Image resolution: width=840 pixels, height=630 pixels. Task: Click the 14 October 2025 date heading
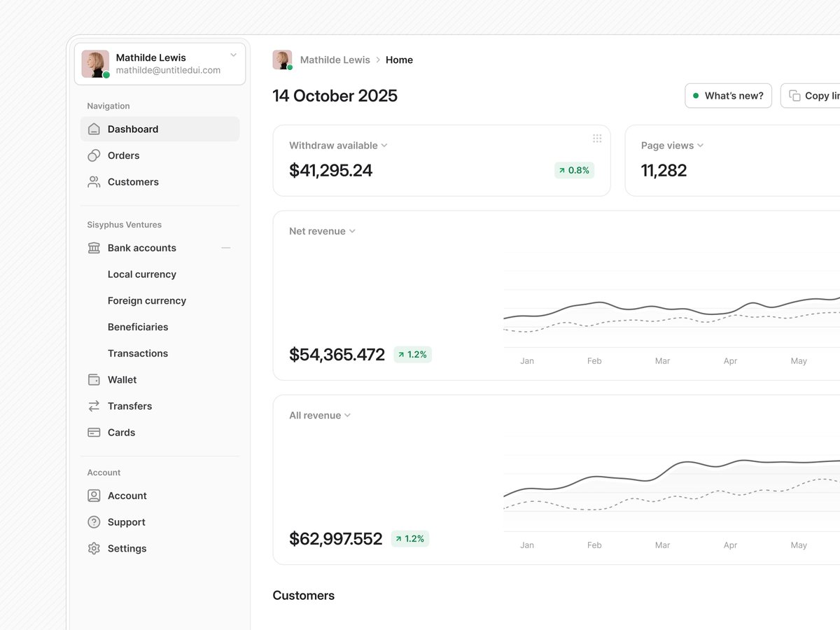click(335, 96)
